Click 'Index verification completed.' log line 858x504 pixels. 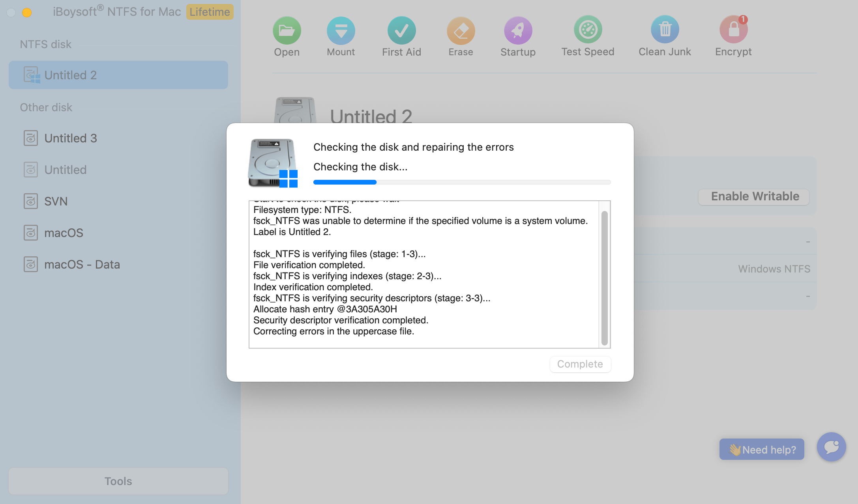(x=313, y=287)
